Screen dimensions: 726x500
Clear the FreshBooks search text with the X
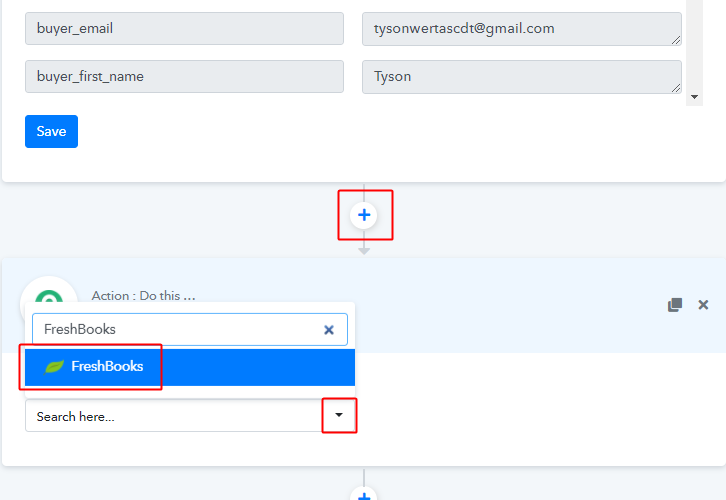(329, 330)
